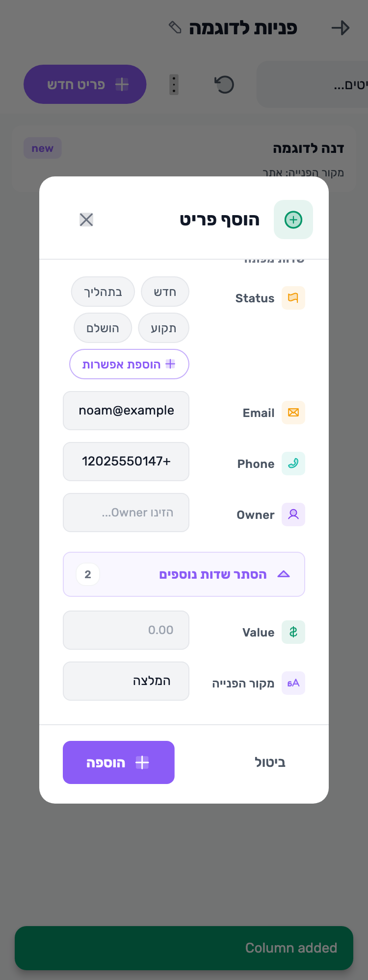This screenshot has width=368, height=980.
Task: Select the בתהליך status option
Action: [103, 292]
